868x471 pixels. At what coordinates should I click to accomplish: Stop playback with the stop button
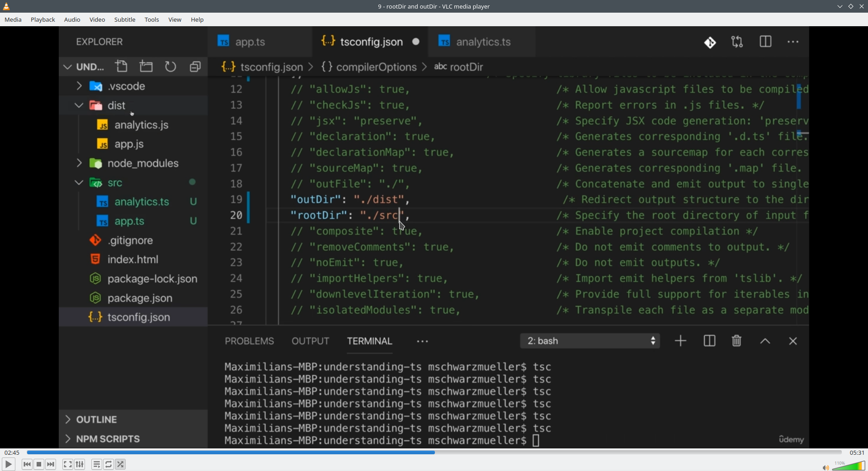pos(39,464)
